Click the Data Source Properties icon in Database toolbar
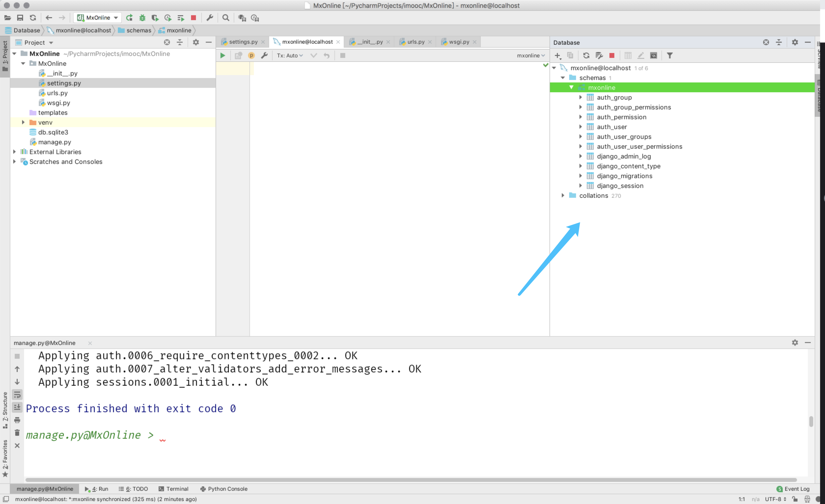Screen dimensions: 825x504 click(599, 55)
